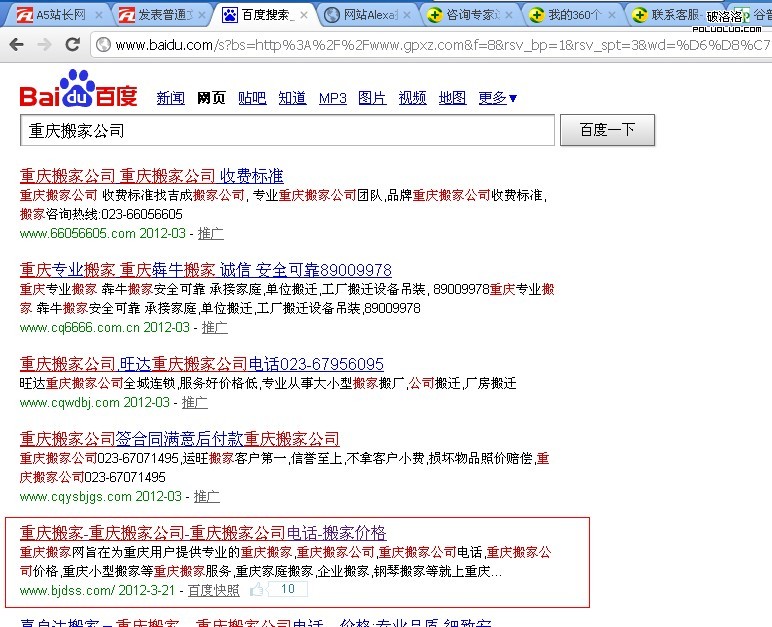Switch to 图片 image search
The width and height of the screenshot is (772, 627).
coord(371,98)
